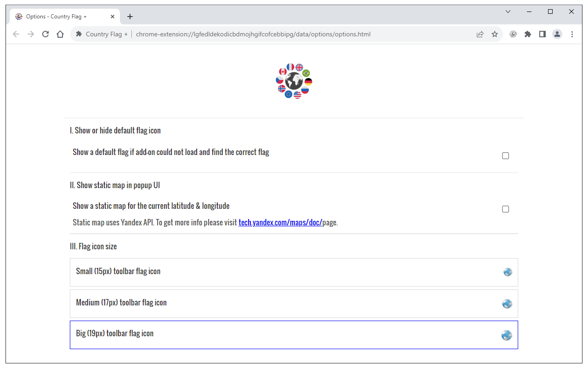Open a new tab with plus button
The height and width of the screenshot is (368, 588).
(130, 17)
